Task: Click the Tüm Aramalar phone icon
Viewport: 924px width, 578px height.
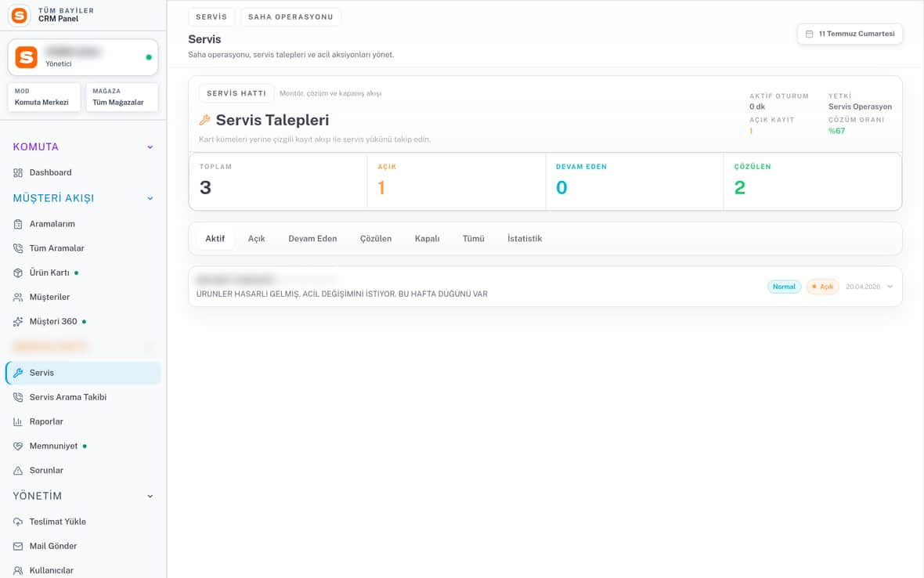Action: [18, 248]
